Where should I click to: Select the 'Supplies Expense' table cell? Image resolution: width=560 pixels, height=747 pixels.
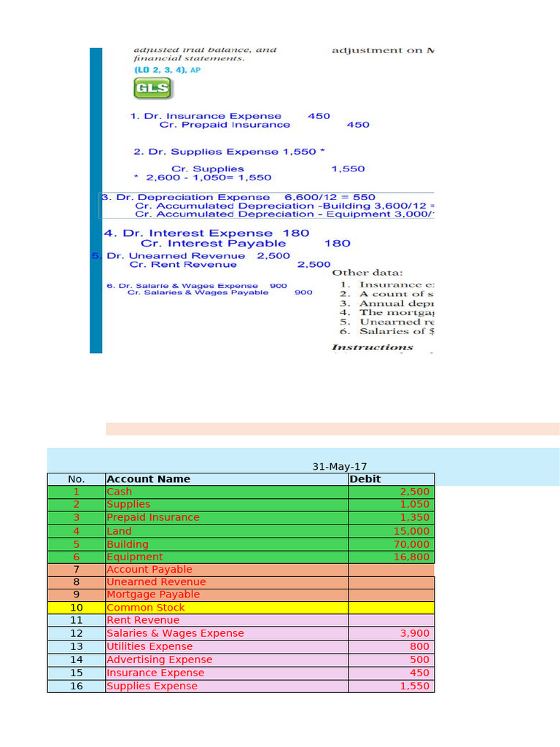227,686
